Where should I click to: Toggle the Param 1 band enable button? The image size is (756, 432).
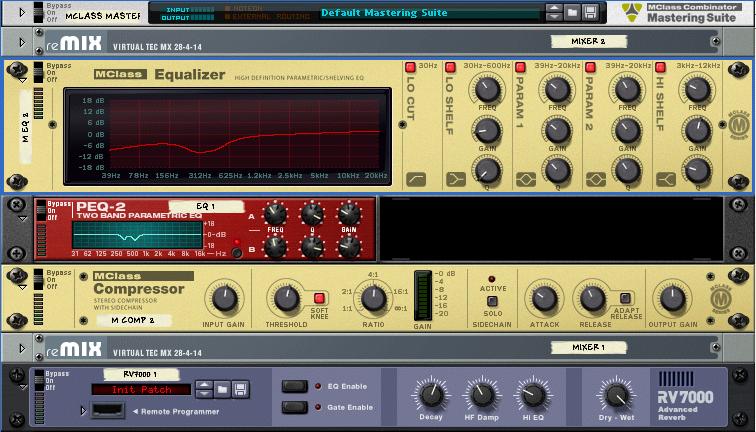click(x=520, y=67)
